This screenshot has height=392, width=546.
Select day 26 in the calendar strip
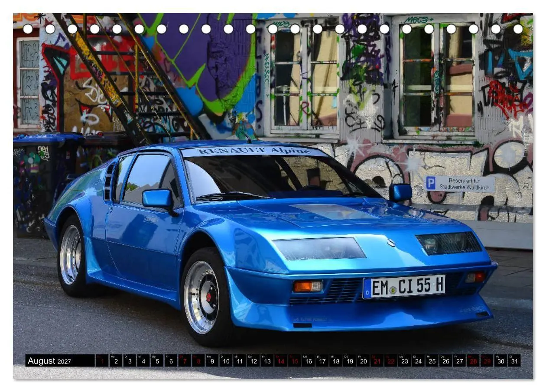[x=446, y=360]
